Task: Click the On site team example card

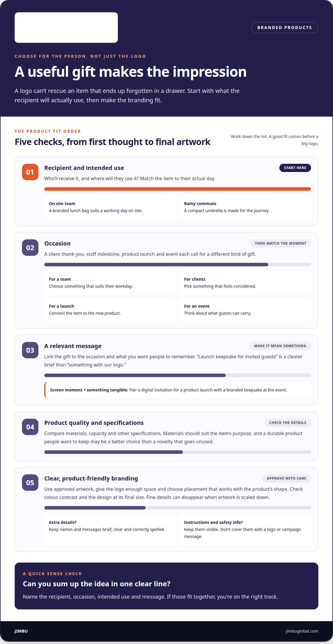Action: pos(110,207)
